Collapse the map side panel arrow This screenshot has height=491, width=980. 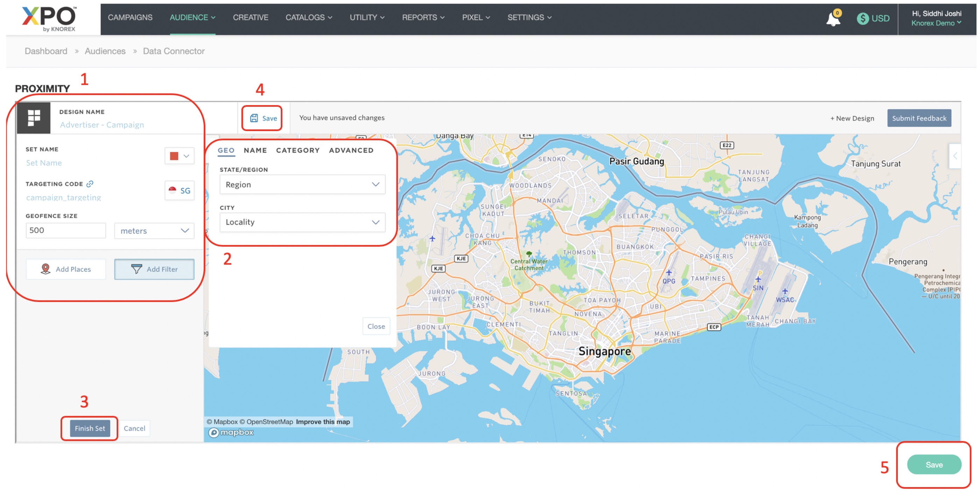(x=955, y=156)
